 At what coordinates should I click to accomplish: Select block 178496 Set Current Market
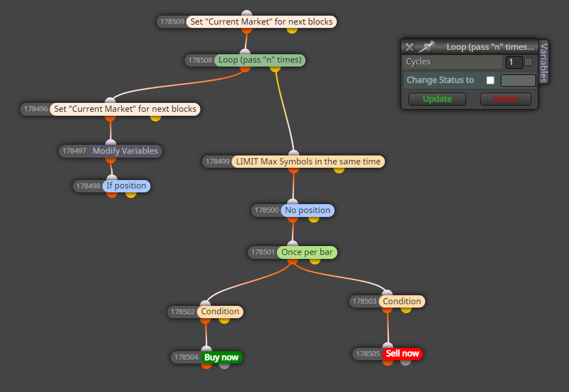pos(125,109)
